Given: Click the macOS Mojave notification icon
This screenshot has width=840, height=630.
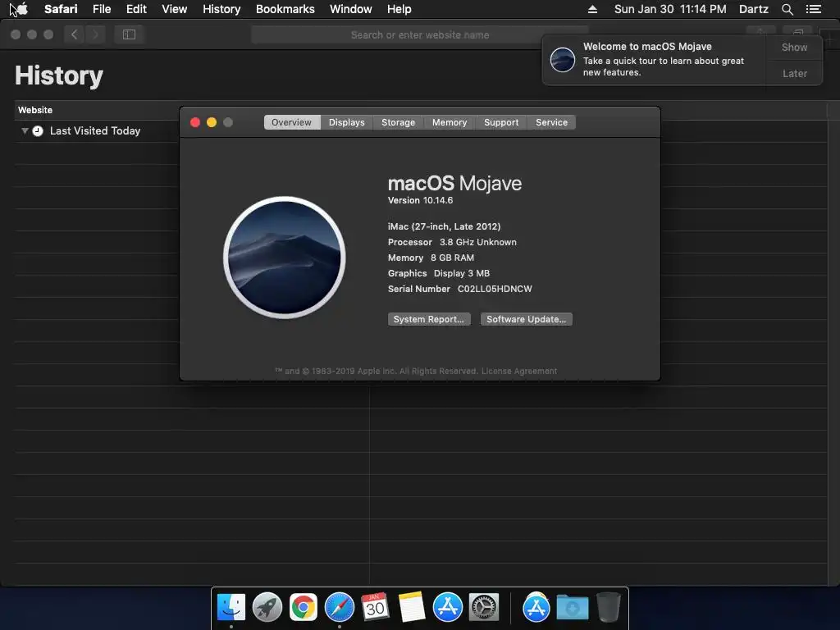Looking at the screenshot, I should click(x=563, y=59).
